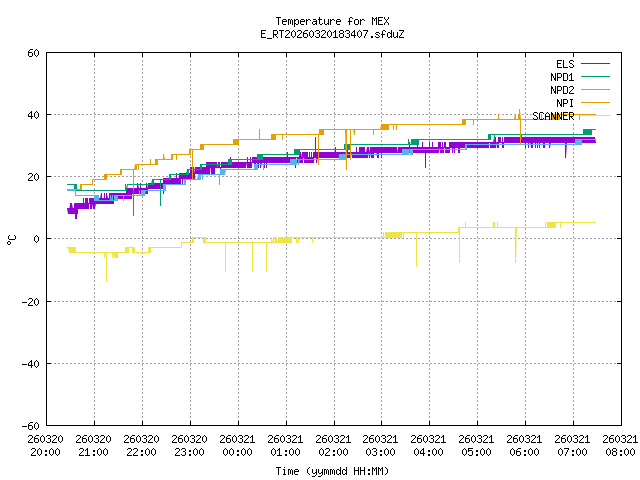Image resolution: width=640 pixels, height=480 pixels.
Task: Click the NPI orange line sample in legend
Action: point(594,103)
